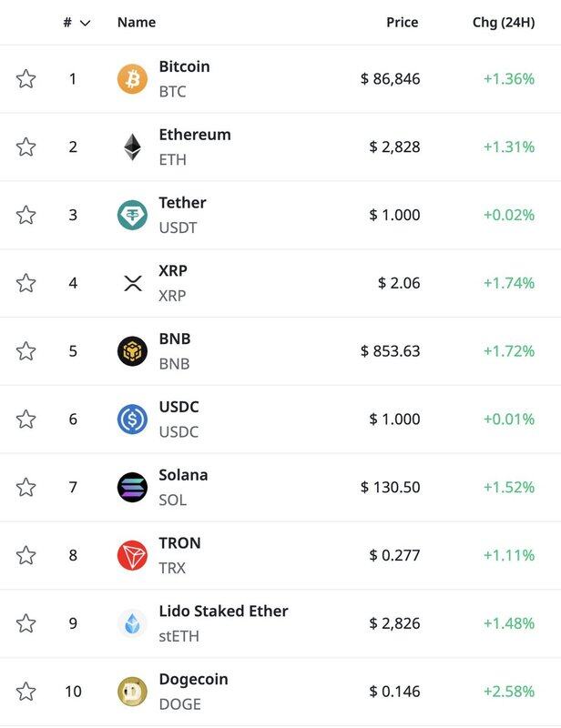The image size is (561, 728).
Task: Open the Lido Staked Ether name link
Action: tap(223, 612)
